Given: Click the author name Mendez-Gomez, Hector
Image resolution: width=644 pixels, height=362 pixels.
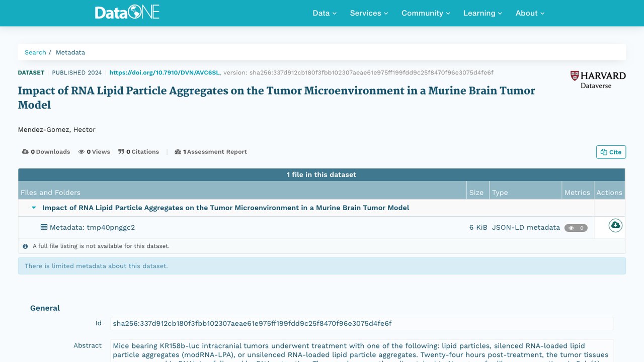Looking at the screenshot, I should tap(57, 130).
